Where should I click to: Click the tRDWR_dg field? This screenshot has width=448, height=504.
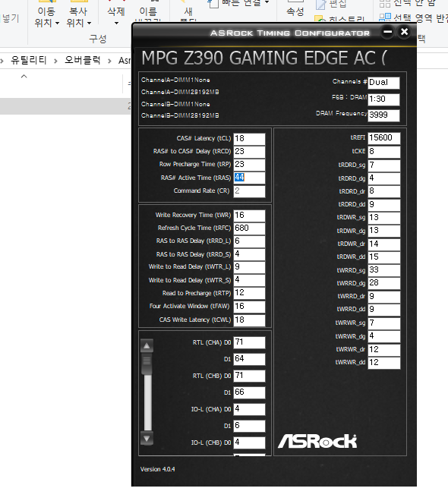[384, 231]
